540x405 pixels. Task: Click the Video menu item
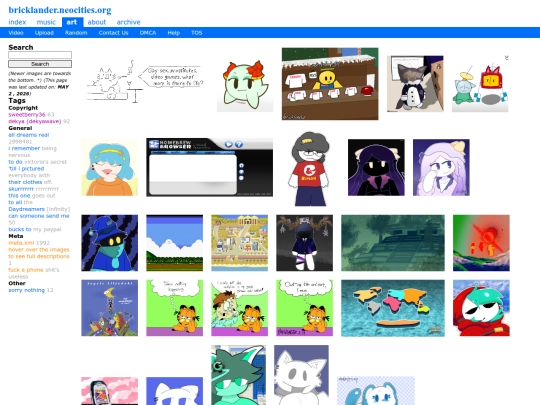(16, 33)
